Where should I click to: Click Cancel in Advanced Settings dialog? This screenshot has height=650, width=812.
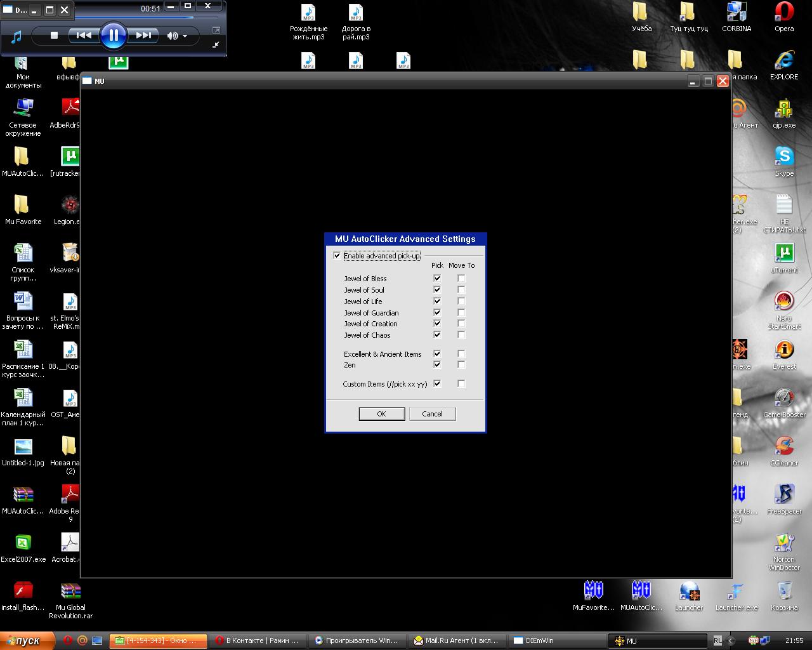[x=433, y=414]
